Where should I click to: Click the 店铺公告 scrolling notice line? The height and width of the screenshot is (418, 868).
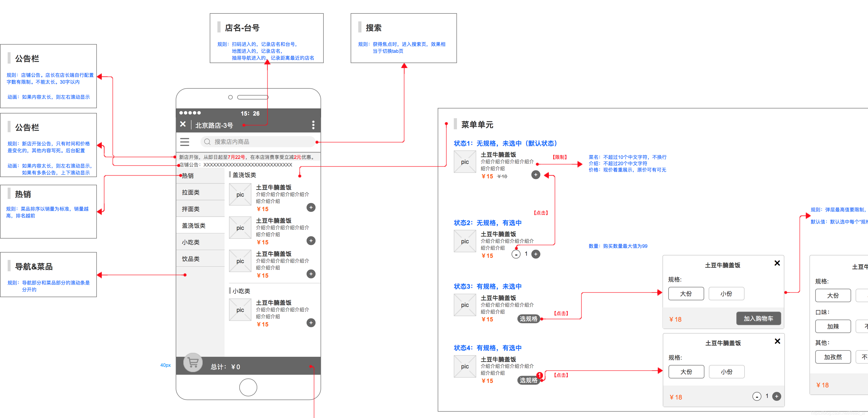point(236,165)
